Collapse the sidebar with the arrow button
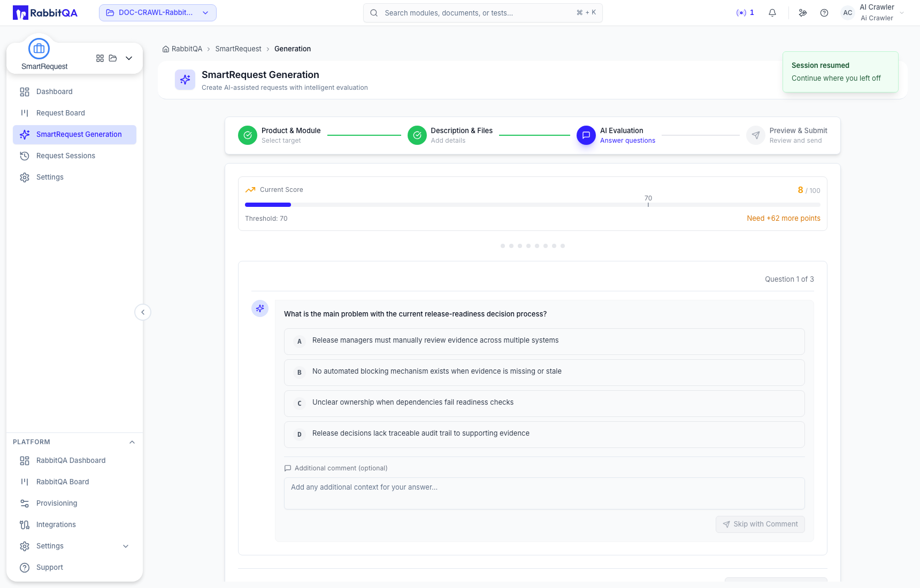 coord(143,312)
